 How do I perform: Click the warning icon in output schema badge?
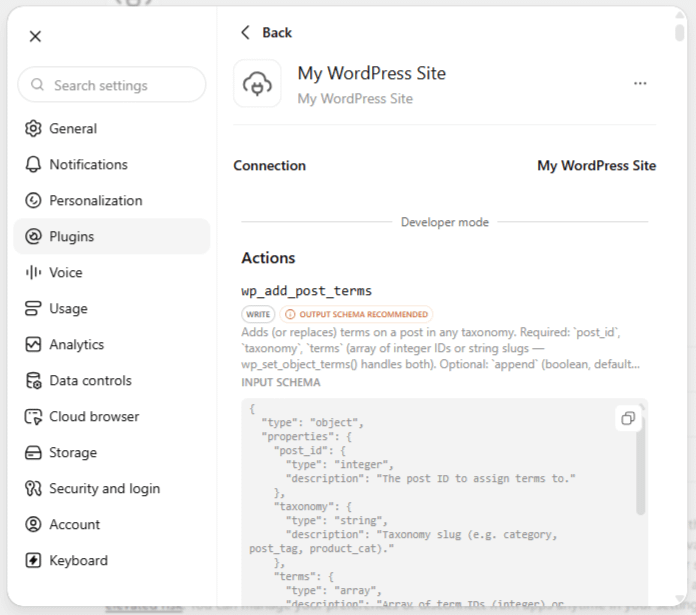click(x=290, y=314)
